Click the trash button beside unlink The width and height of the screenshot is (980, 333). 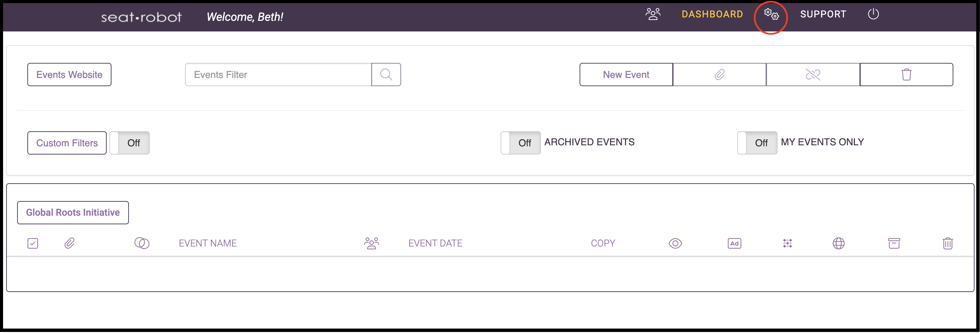[906, 75]
